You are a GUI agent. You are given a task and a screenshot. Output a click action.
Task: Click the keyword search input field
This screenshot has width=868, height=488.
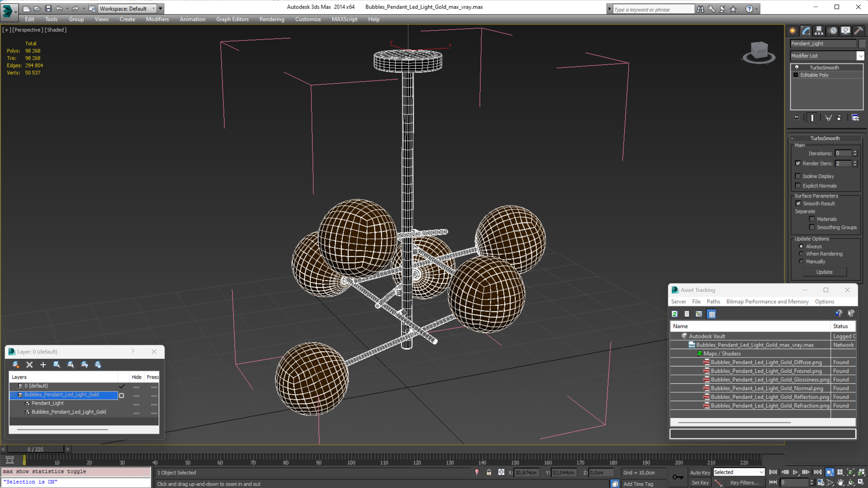(x=654, y=9)
